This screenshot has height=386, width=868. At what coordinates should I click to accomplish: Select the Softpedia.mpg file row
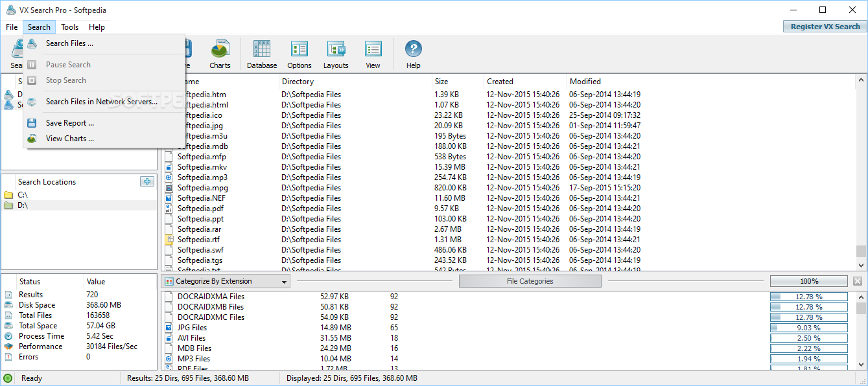(508, 188)
